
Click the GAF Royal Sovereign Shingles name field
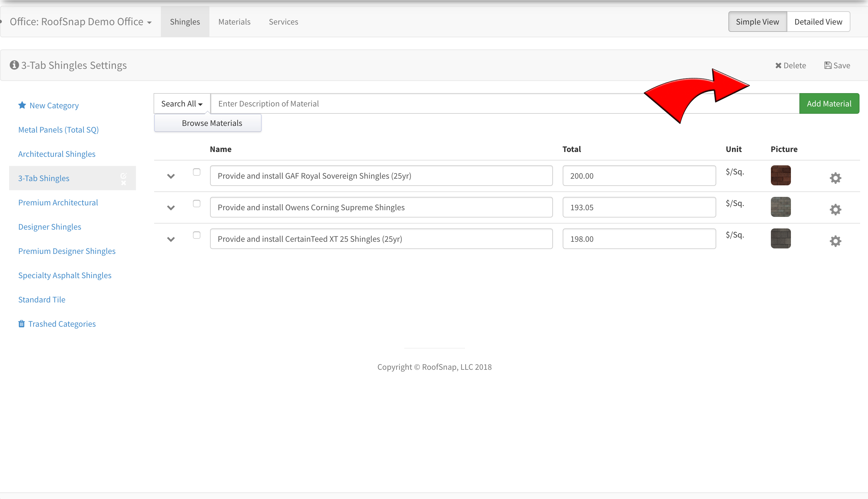(x=381, y=176)
